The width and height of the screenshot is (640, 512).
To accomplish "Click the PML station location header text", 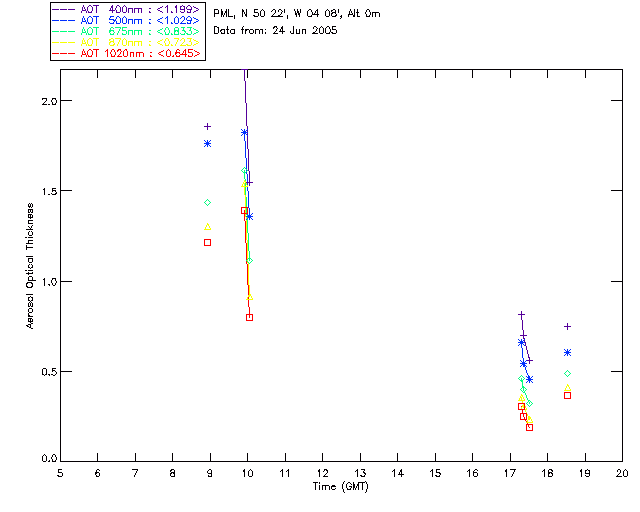I will [297, 13].
